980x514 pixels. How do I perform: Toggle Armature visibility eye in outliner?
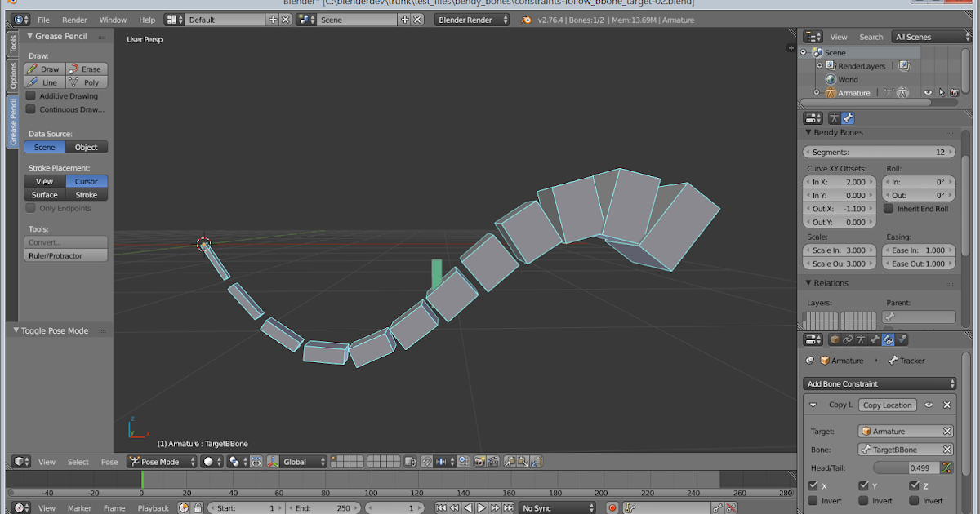coord(928,93)
